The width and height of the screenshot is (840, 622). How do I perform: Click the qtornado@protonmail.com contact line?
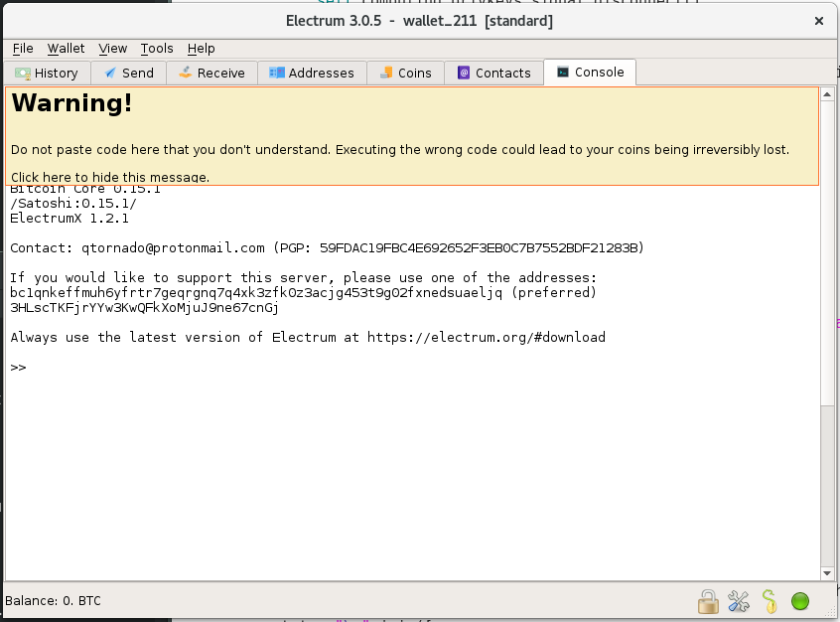[327, 247]
